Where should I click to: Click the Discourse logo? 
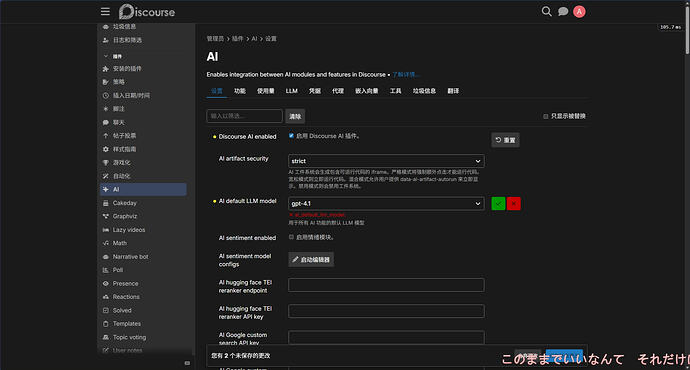(147, 12)
